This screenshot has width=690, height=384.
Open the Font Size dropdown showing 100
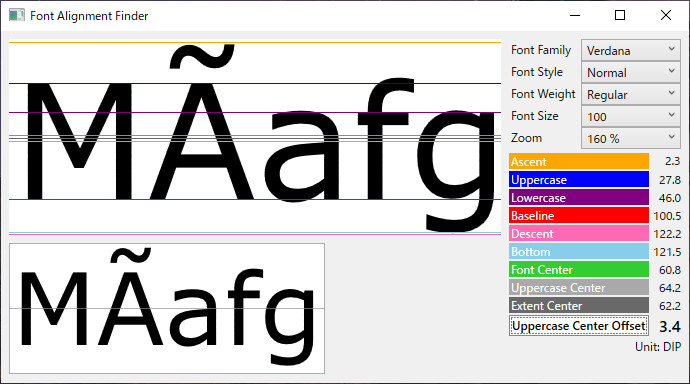[x=631, y=116]
